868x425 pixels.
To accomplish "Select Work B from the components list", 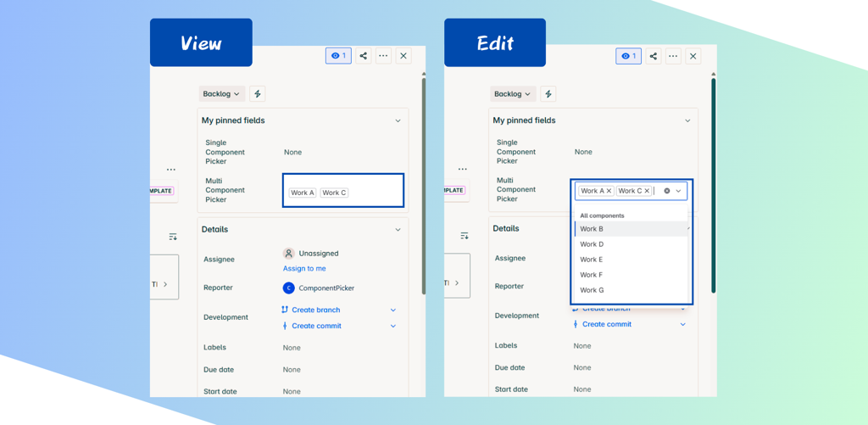I will click(631, 229).
